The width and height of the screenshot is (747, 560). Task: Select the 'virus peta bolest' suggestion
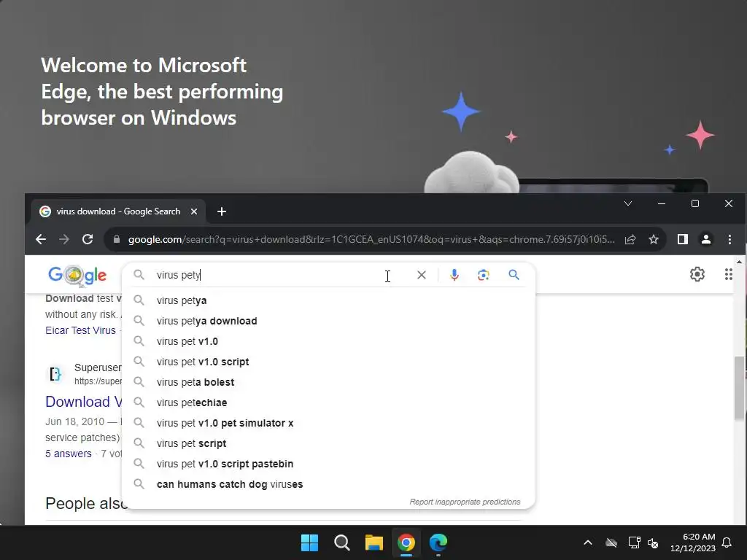(329, 382)
